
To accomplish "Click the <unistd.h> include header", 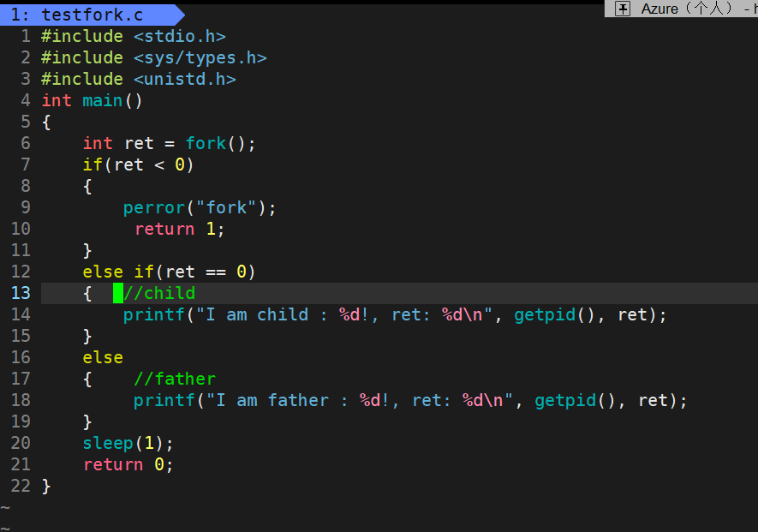I will 185,79.
